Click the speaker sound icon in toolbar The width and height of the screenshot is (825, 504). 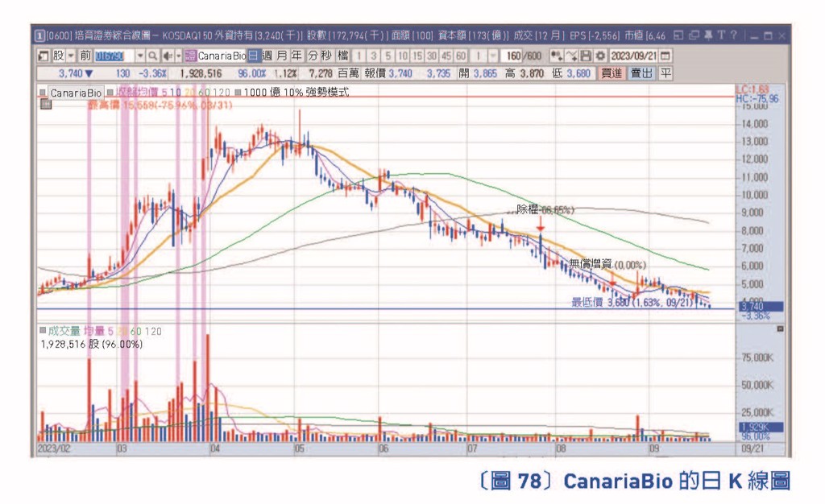click(168, 56)
